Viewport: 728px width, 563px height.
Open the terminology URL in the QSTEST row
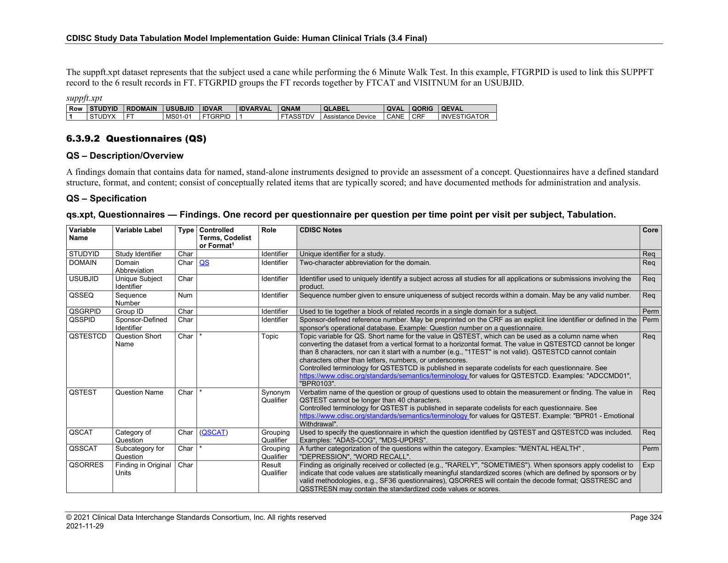tap(384, 416)
